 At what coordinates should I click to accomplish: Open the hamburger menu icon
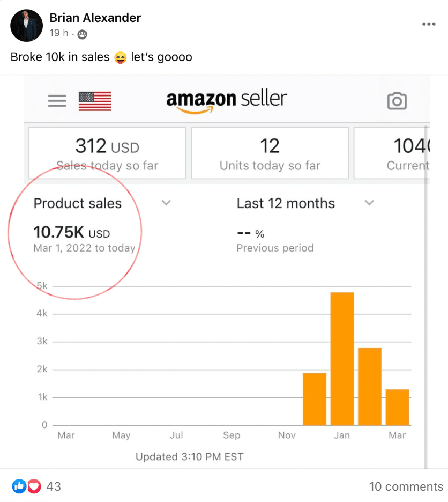coord(57,101)
